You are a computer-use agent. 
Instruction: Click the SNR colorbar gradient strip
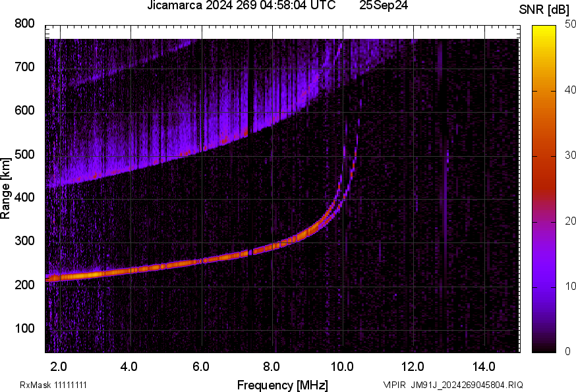tap(544, 189)
